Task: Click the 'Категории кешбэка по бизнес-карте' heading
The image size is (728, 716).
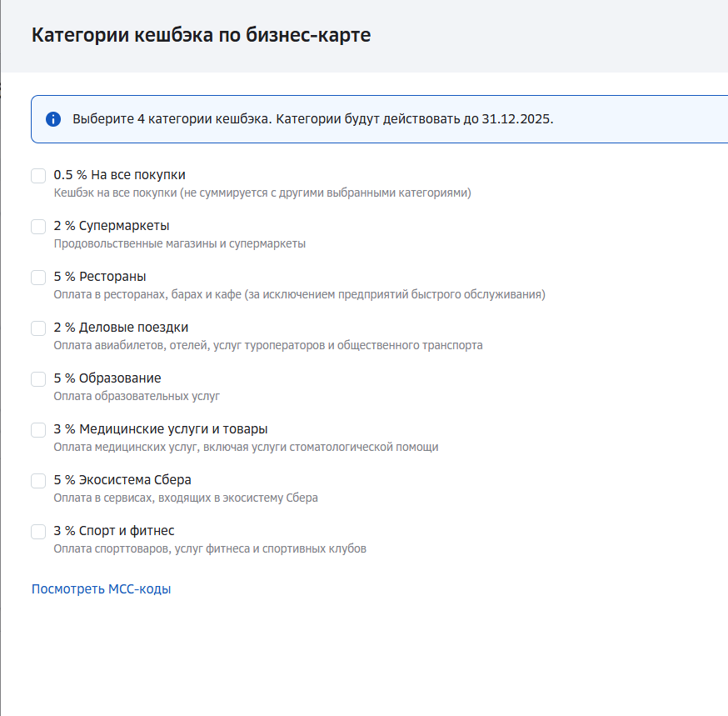Action: point(201,35)
